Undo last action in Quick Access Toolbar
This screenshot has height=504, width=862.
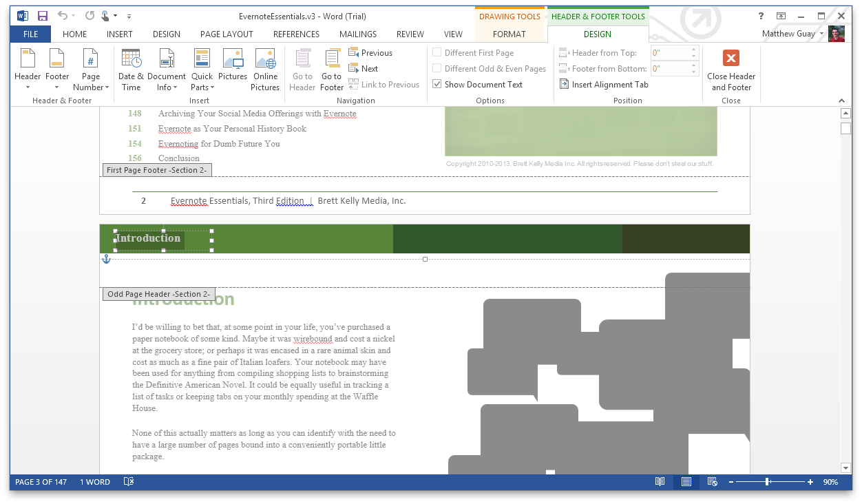[x=63, y=16]
